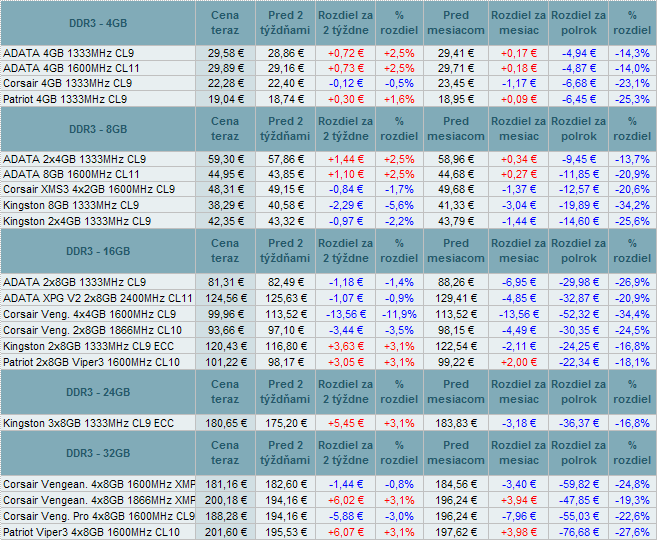Click the 'Kingston 2x4GB 1333MHz CL9' row name

[x=77, y=221]
